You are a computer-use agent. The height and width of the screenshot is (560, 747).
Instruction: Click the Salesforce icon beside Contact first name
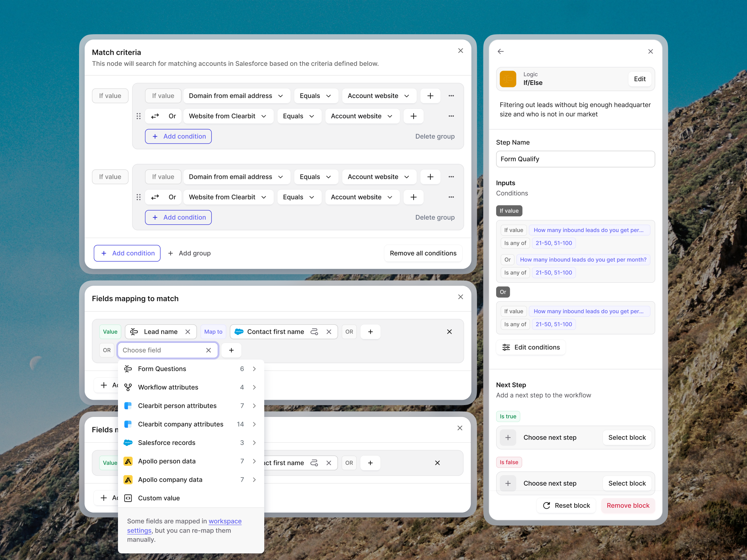coord(239,332)
